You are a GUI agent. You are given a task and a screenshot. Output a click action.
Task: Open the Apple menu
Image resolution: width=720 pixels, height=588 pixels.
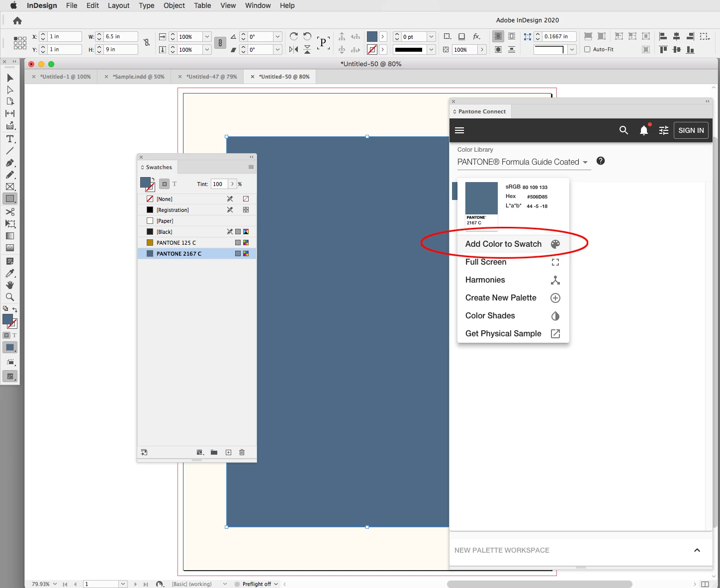[x=13, y=5]
